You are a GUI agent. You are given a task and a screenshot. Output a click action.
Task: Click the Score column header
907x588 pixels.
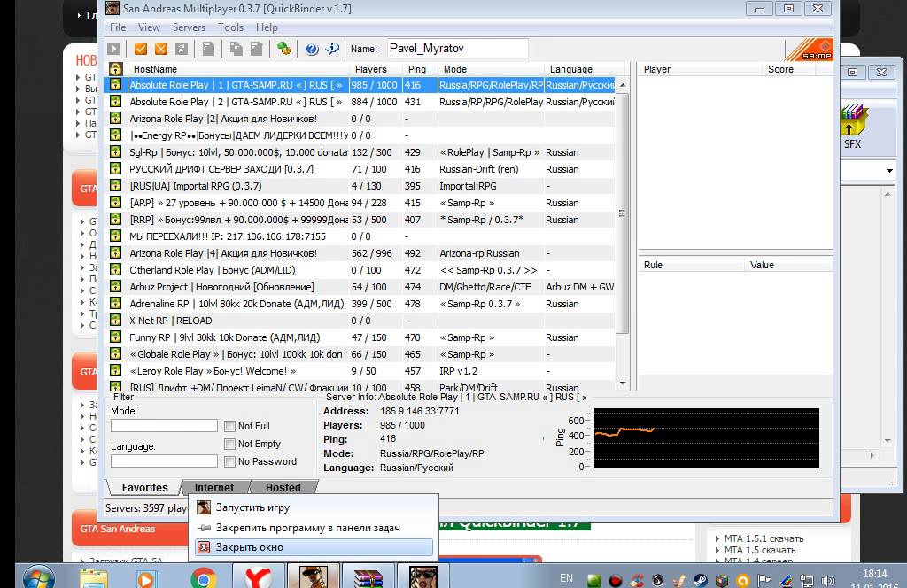click(x=788, y=69)
